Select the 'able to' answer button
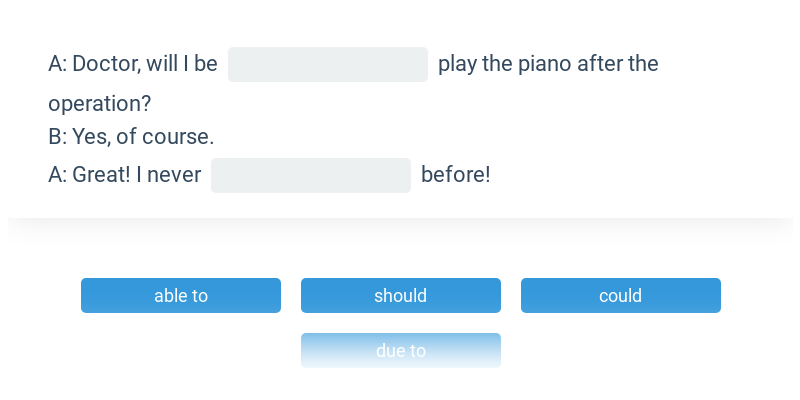 click(181, 295)
